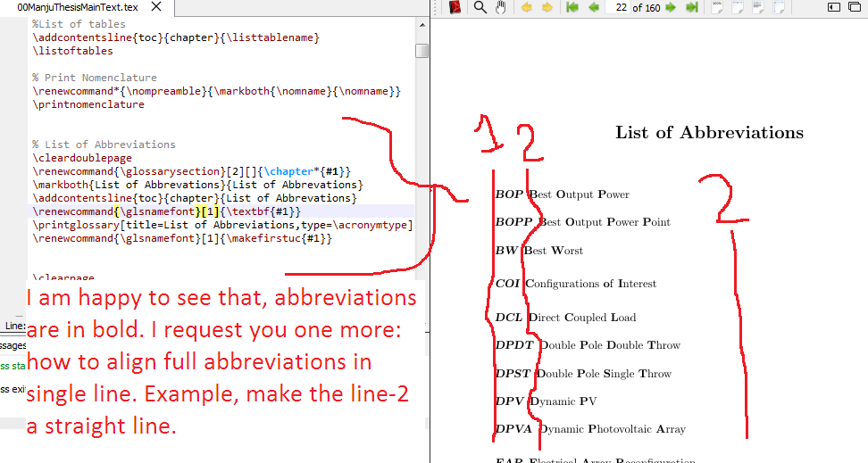Click the editor vertical scrollbar thumb

click(422, 50)
